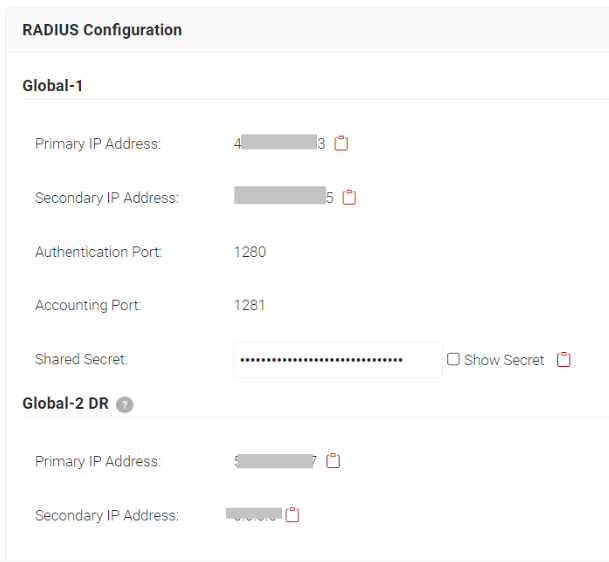Open the help tooltip beside Global-2 DR
The image size is (609, 562).
pyautogui.click(x=125, y=405)
